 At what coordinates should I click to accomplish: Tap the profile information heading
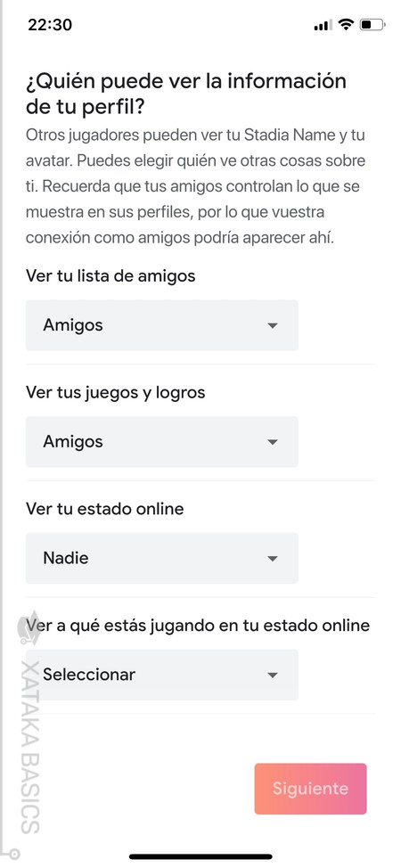pos(185,94)
